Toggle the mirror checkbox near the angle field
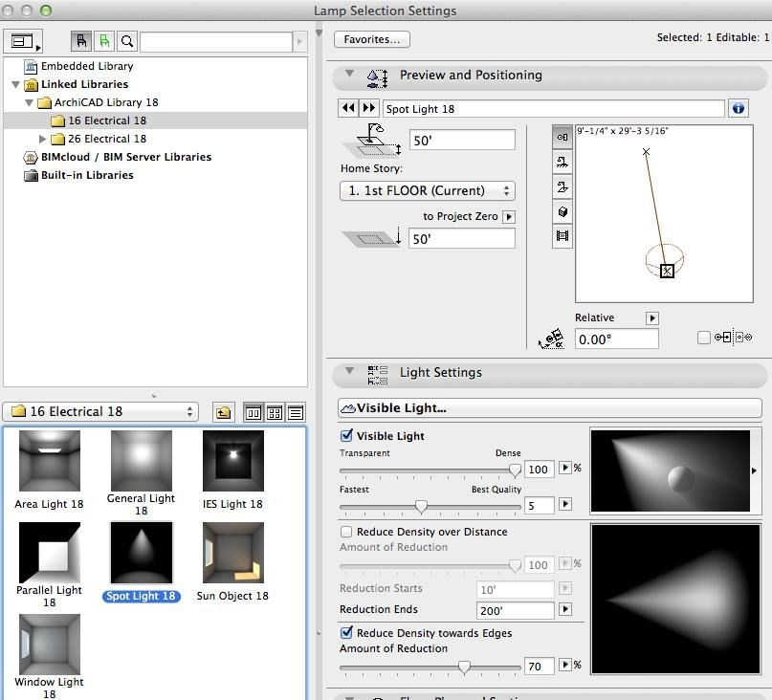This screenshot has height=700, width=772. [x=704, y=338]
